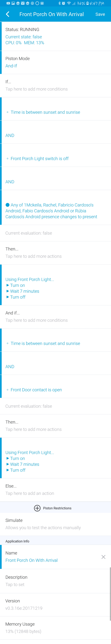Open the presence changes to present condition
Image resolution: width=111 pixels, height=644 pixels.
click(x=55, y=207)
